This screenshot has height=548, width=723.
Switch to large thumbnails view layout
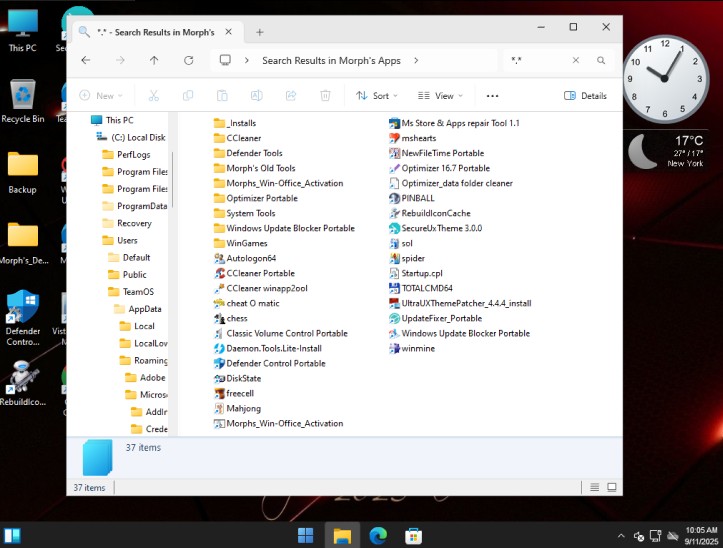point(612,487)
